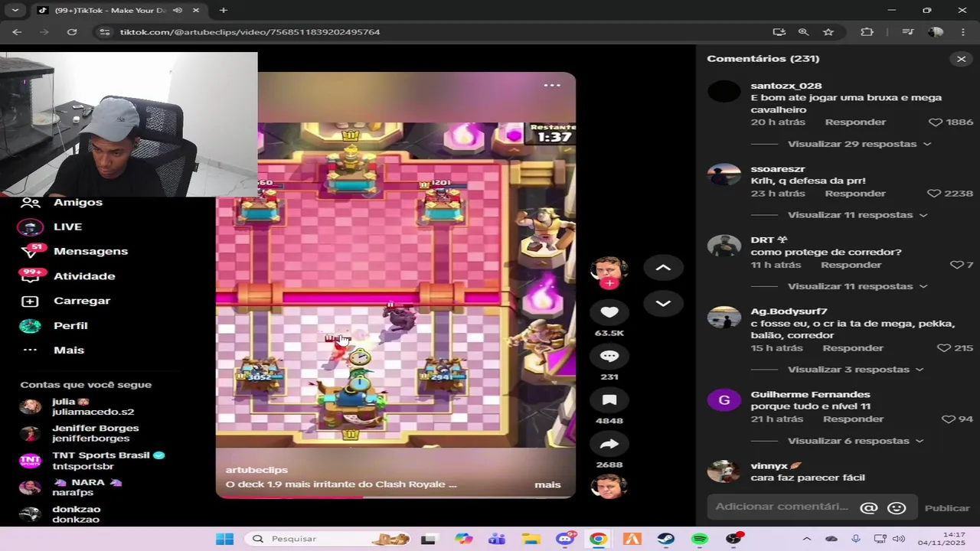Screen dimensions: 980x551
Task: Expand Visualizar 29 respostas
Action: [x=859, y=144]
